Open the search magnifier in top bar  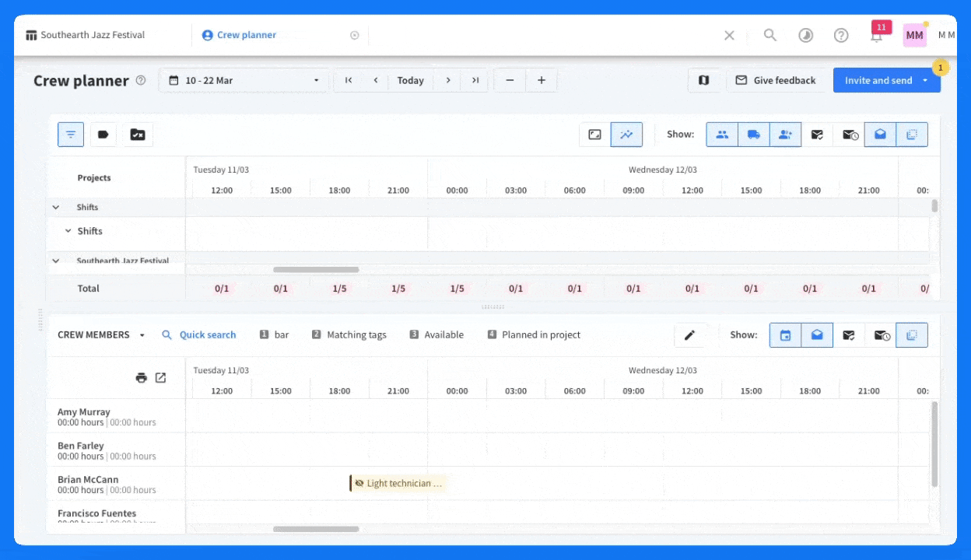point(769,35)
